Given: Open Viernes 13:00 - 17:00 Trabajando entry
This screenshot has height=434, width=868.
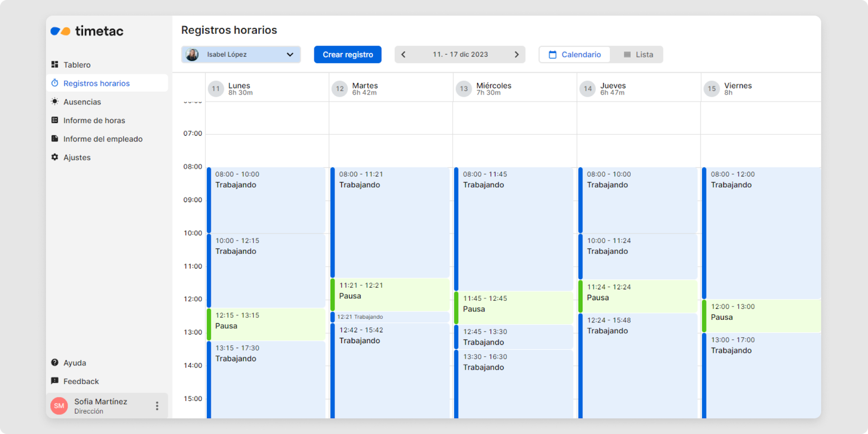Looking at the screenshot, I should pos(762,376).
